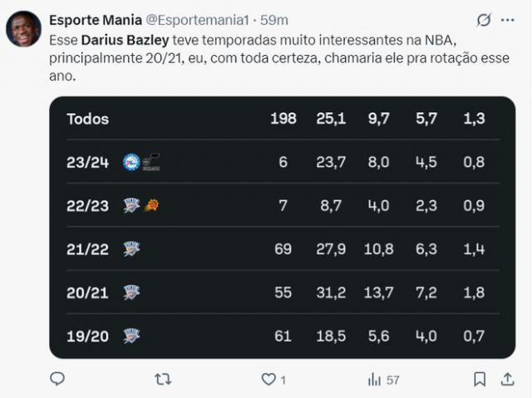Open Esporte Mania's profile picture
Viewport: 532px width, 398px height.
point(23,28)
